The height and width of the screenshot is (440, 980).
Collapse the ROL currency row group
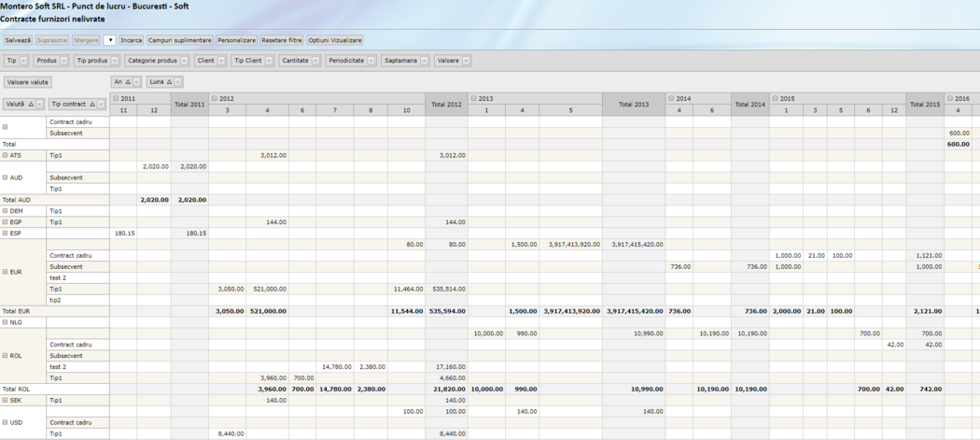tap(5, 356)
